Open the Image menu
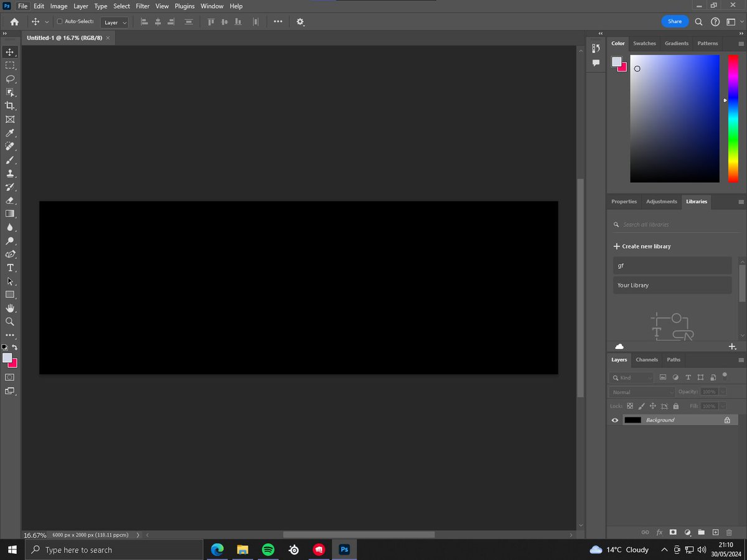Image resolution: width=747 pixels, height=560 pixels. (x=59, y=6)
